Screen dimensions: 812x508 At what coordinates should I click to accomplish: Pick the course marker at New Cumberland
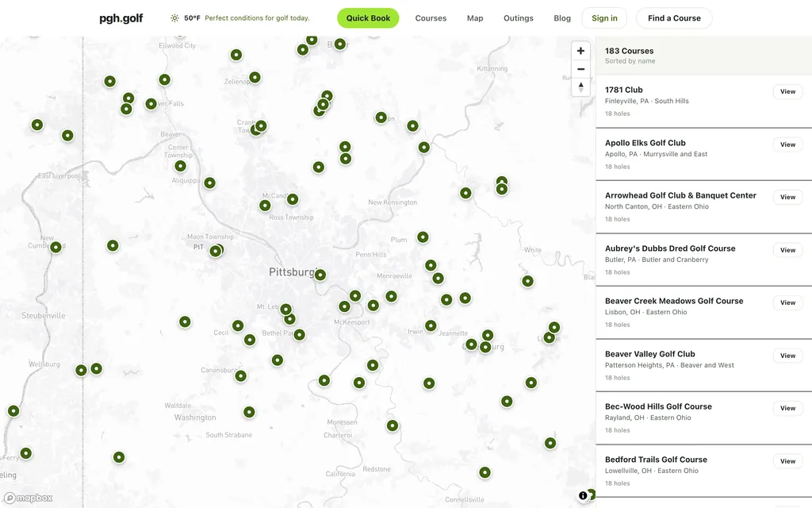[x=56, y=248]
